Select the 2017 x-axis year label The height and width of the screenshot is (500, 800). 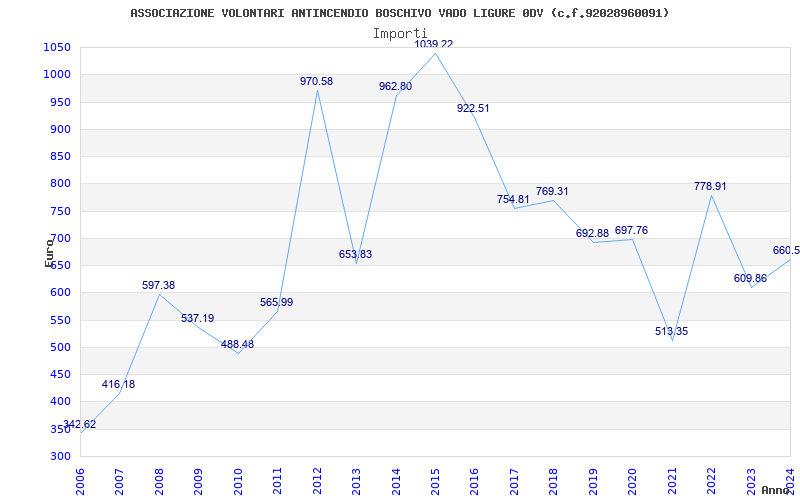pos(514,481)
